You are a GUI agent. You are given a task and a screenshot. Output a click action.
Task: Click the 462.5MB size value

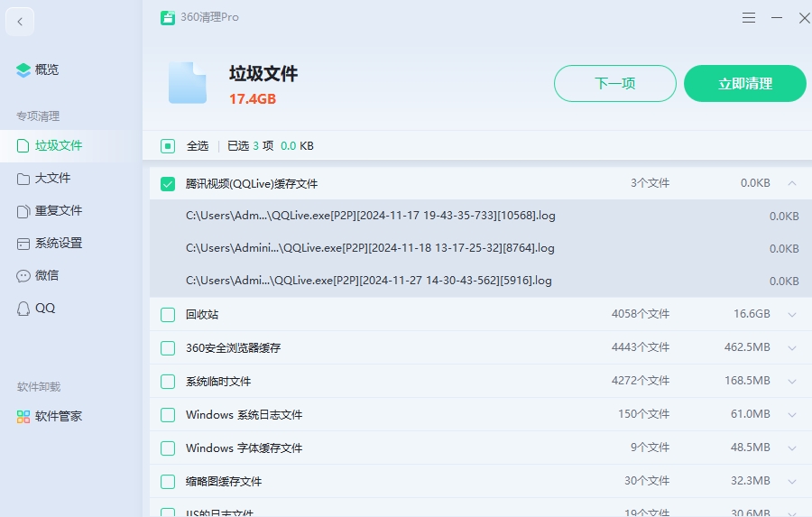(x=747, y=347)
